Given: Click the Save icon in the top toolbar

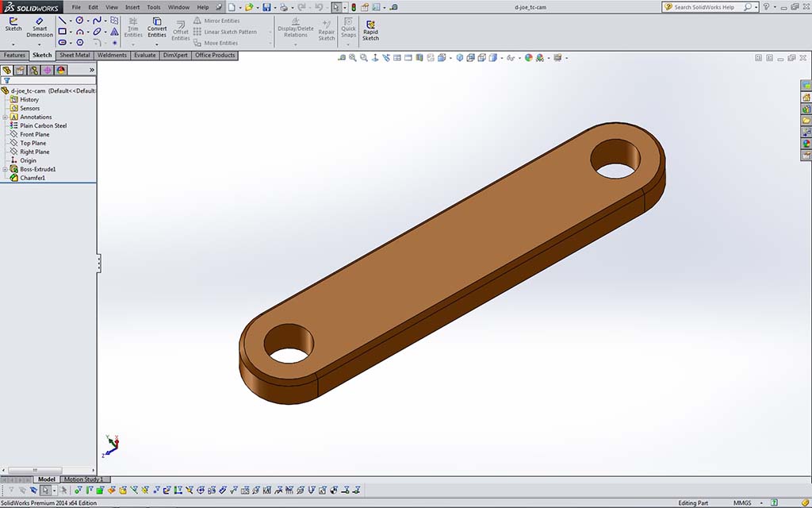Looking at the screenshot, I should [266, 7].
